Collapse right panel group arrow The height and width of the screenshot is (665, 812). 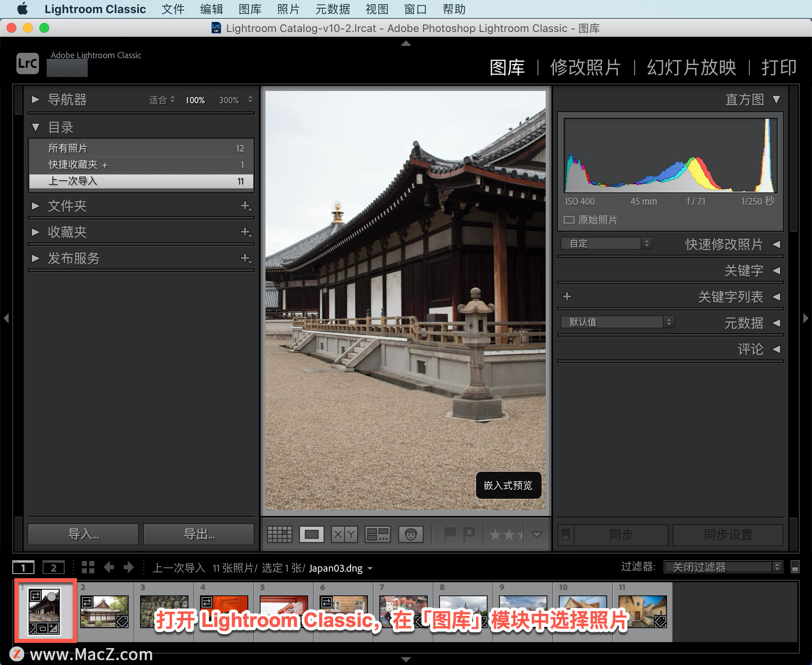coord(806,318)
